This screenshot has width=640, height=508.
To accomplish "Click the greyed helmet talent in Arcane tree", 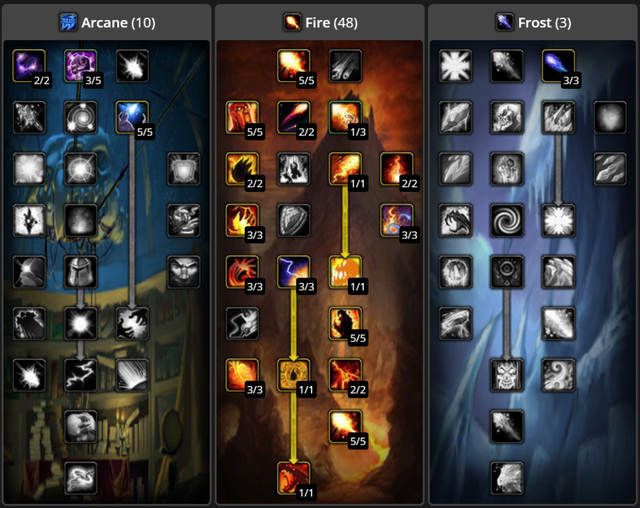I will [x=81, y=272].
